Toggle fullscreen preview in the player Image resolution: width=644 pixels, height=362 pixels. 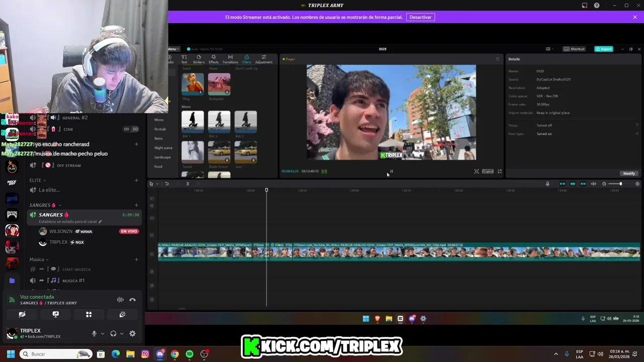pyautogui.click(x=500, y=171)
